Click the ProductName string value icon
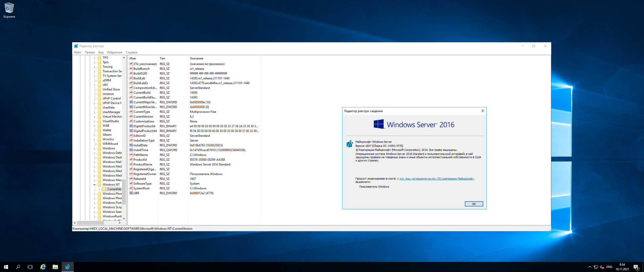Image resolution: width=644 pixels, height=272 pixels. pos(131,164)
